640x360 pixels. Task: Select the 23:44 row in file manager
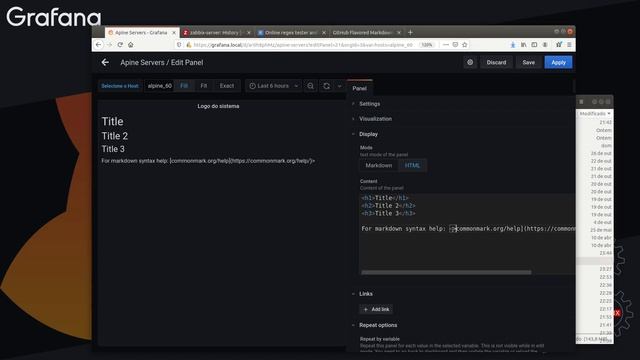click(x=595, y=253)
